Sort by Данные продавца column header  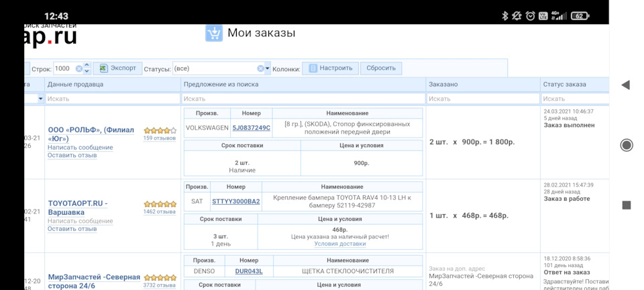(113, 84)
